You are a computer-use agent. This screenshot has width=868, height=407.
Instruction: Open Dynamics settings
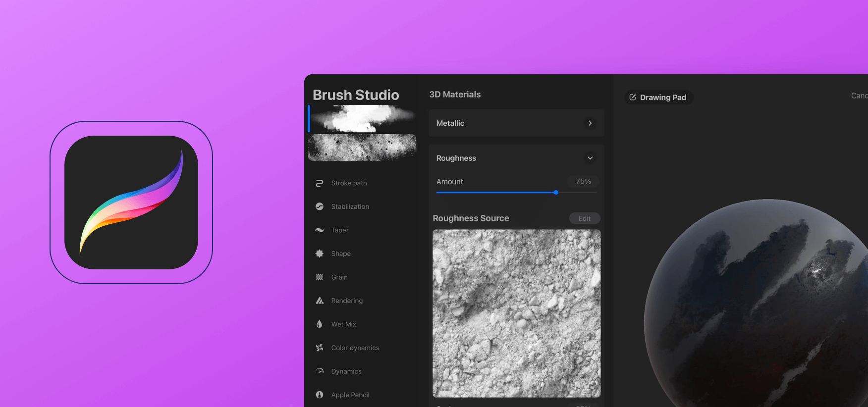pos(346,371)
